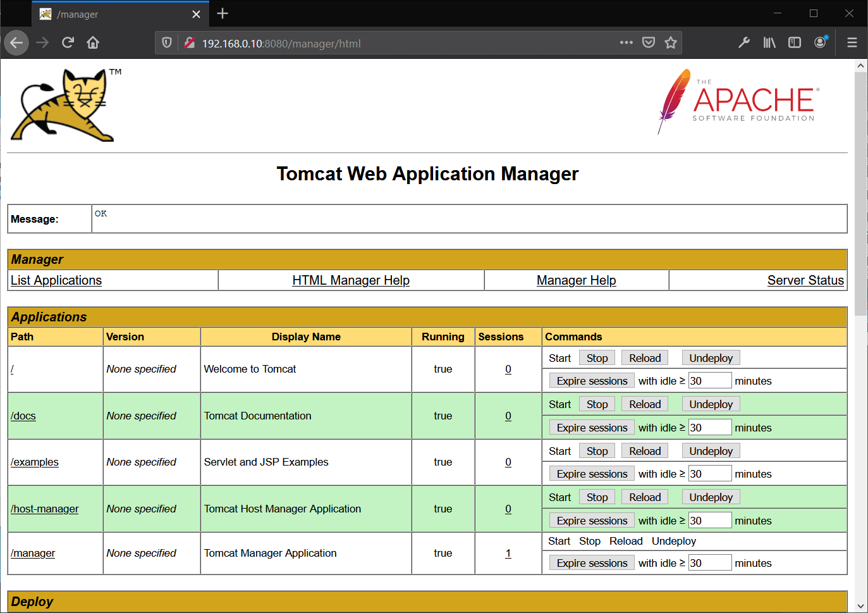Undeploy the Tomcat Documentation application

(711, 404)
